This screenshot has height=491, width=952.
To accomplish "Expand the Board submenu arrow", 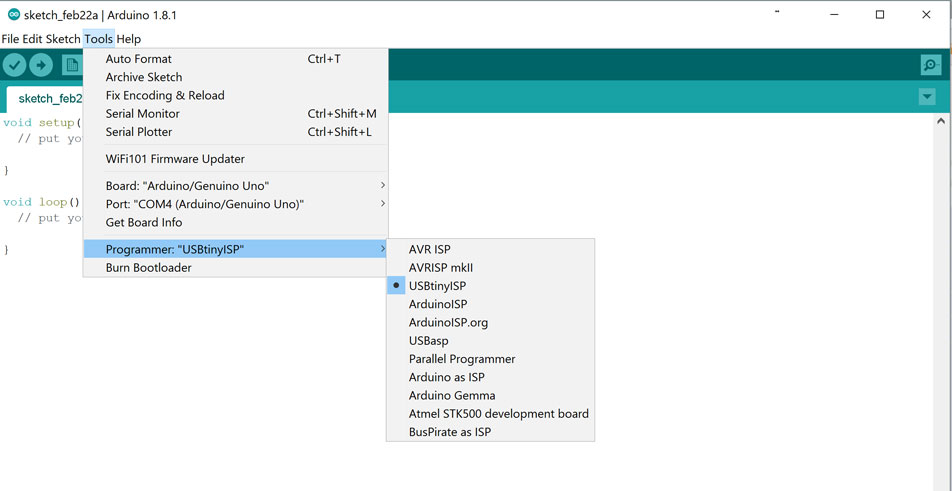I will 382,185.
